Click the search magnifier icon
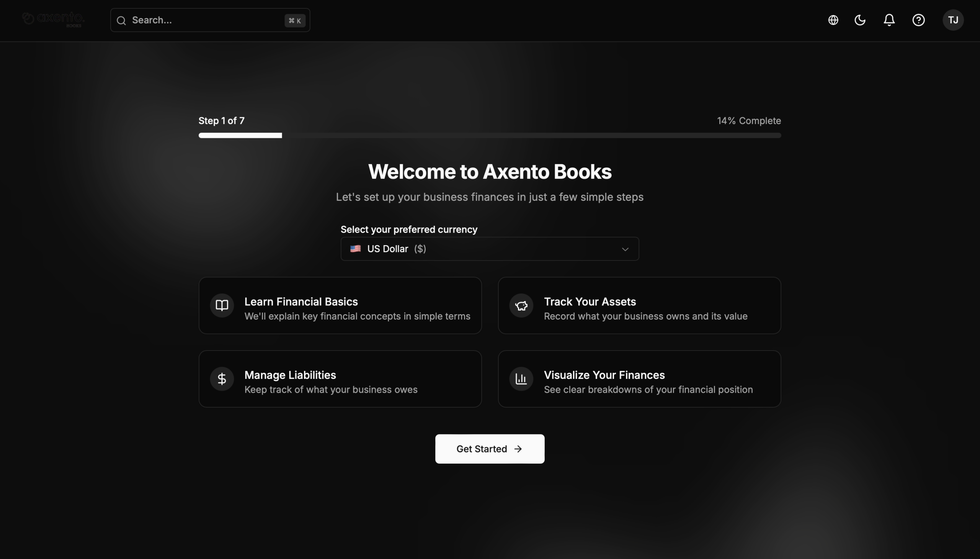 tap(122, 20)
